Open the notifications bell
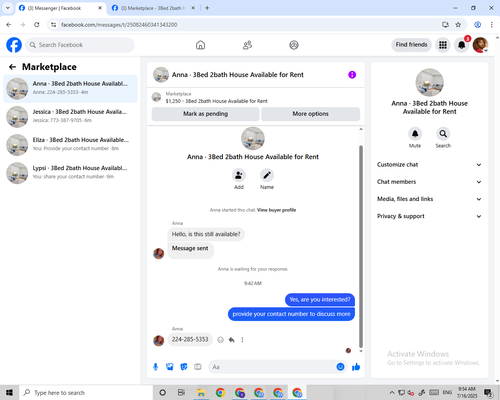This screenshot has width=500, height=400. [x=462, y=45]
